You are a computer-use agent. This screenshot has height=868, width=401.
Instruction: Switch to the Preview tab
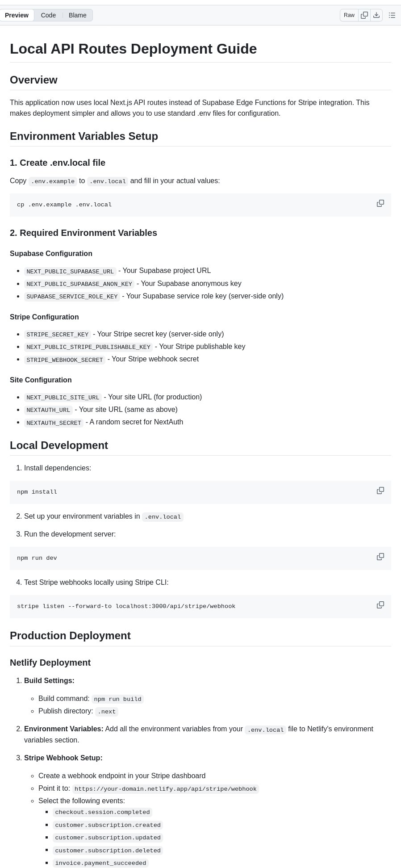17,15
